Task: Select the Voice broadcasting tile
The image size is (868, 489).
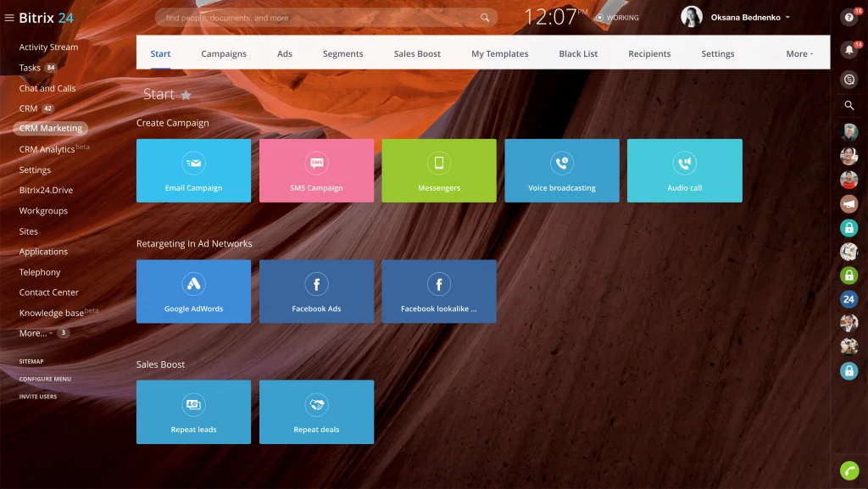Action: click(x=561, y=170)
